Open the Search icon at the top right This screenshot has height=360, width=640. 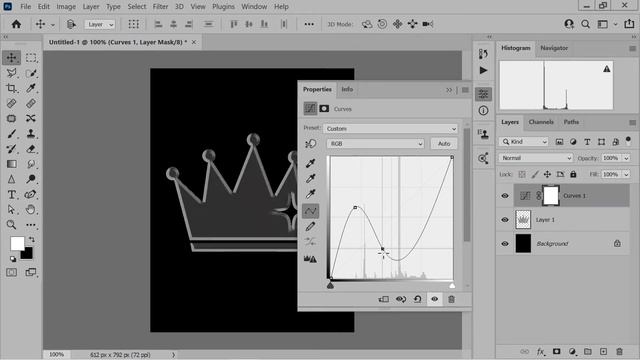click(x=585, y=24)
